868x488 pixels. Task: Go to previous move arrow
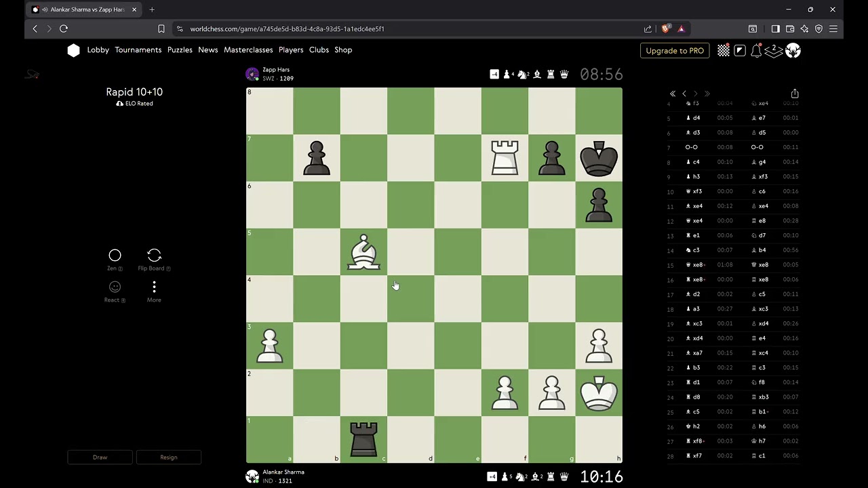point(684,94)
